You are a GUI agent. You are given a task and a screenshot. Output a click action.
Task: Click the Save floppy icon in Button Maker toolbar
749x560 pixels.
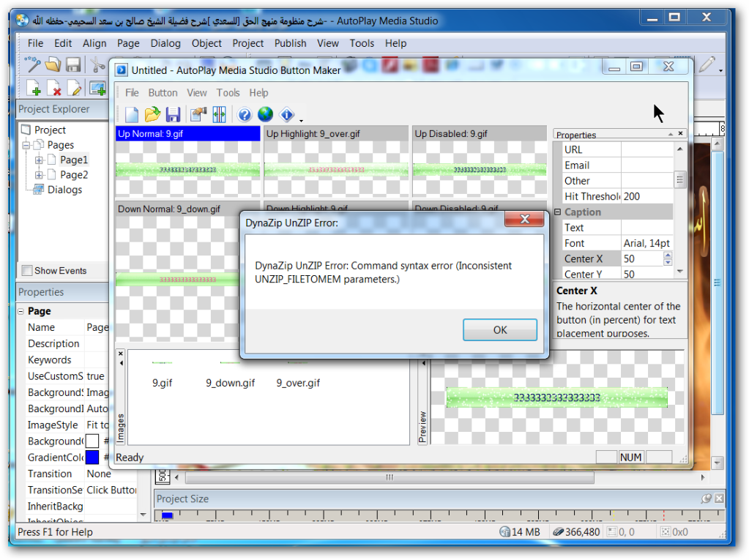[173, 114]
